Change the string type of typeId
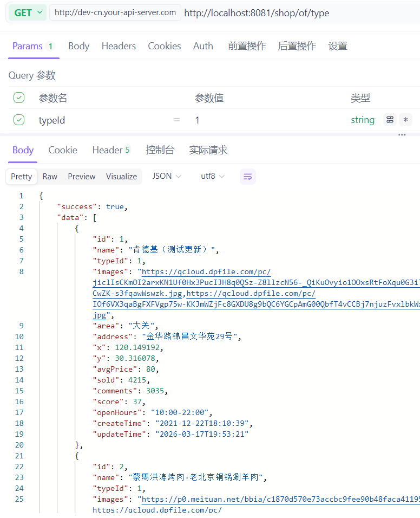This screenshot has width=420, height=518. 362,120
